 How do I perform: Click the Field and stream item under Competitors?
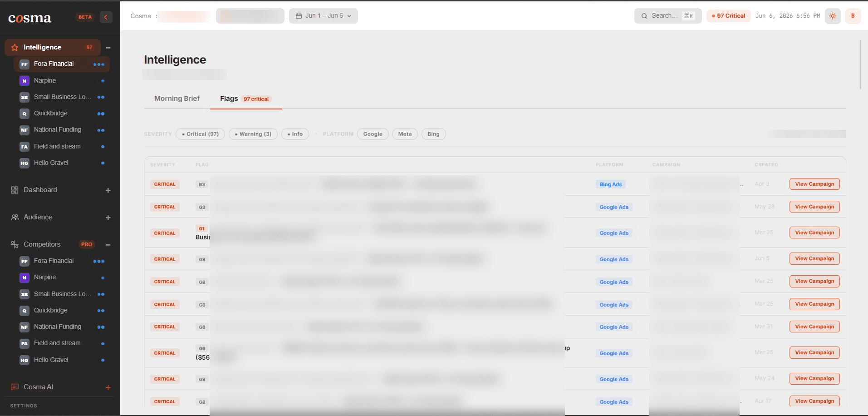[62, 343]
